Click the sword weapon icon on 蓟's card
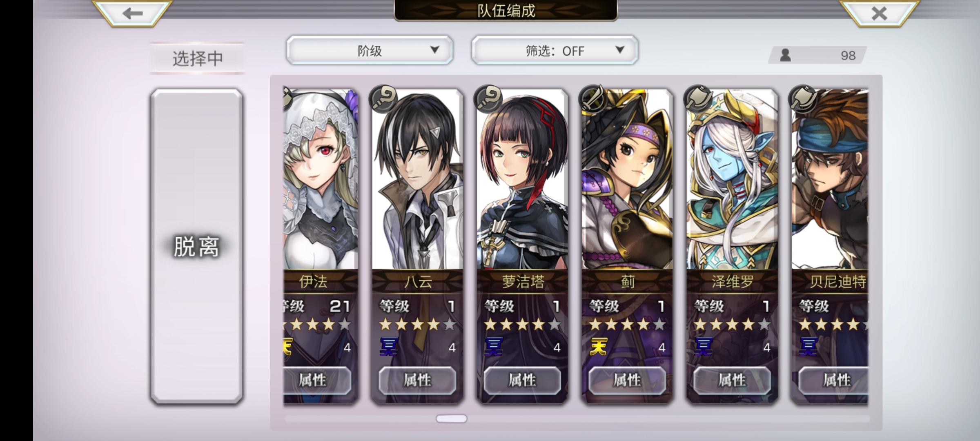The width and height of the screenshot is (980, 441). [x=593, y=98]
